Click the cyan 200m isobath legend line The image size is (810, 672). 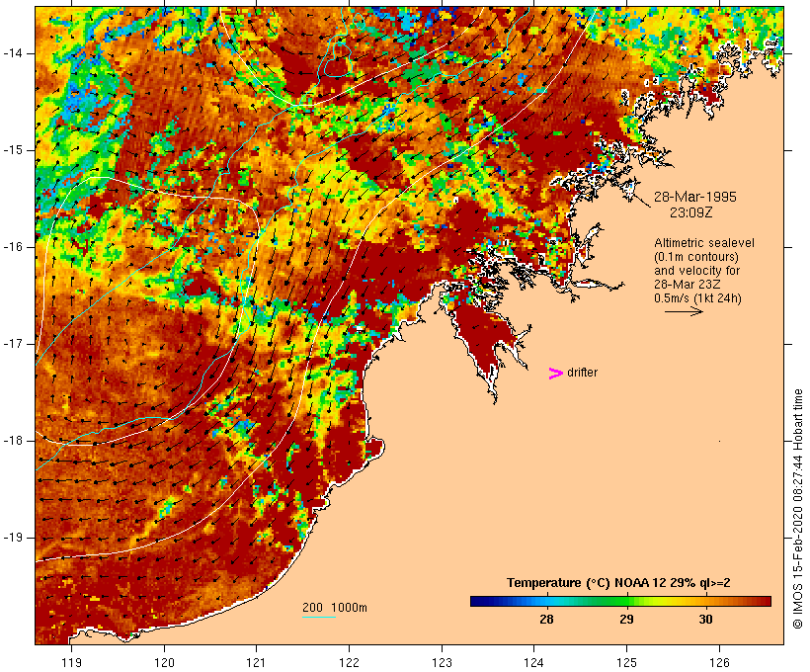pos(319,617)
